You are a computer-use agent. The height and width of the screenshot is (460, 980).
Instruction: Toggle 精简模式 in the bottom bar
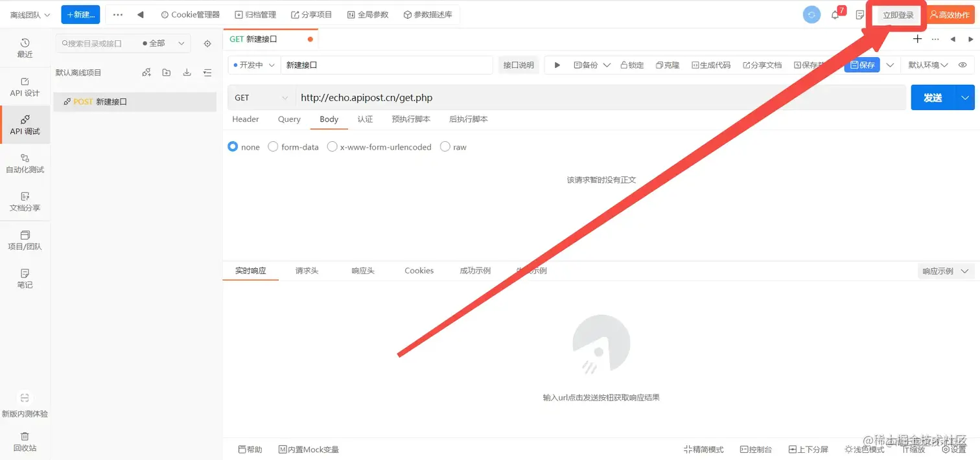point(703,449)
